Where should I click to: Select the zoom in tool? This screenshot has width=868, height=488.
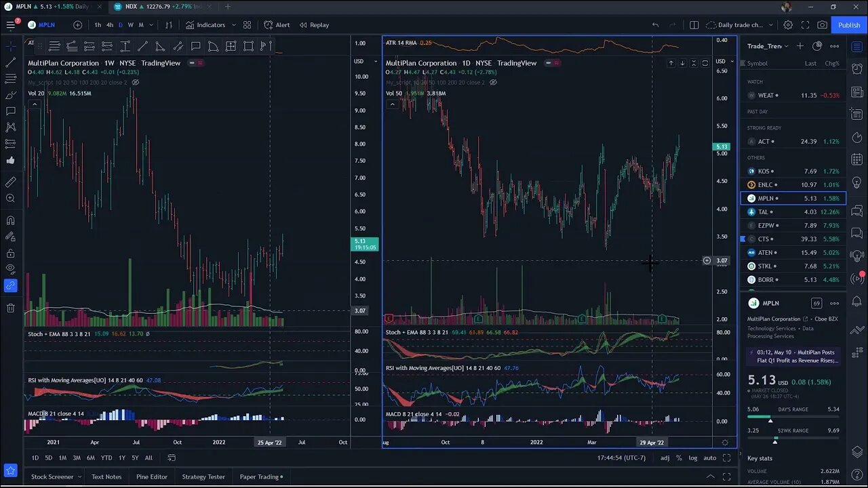point(10,199)
